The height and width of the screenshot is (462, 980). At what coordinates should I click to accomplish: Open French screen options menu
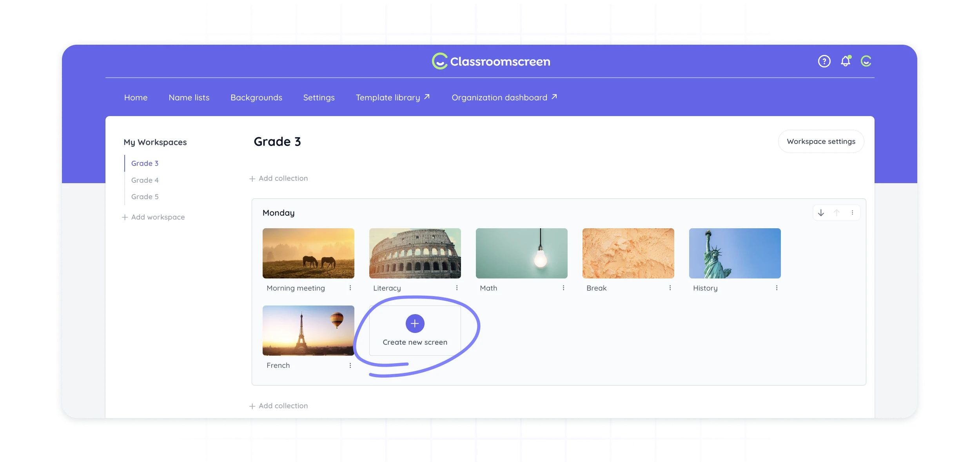[350, 365]
